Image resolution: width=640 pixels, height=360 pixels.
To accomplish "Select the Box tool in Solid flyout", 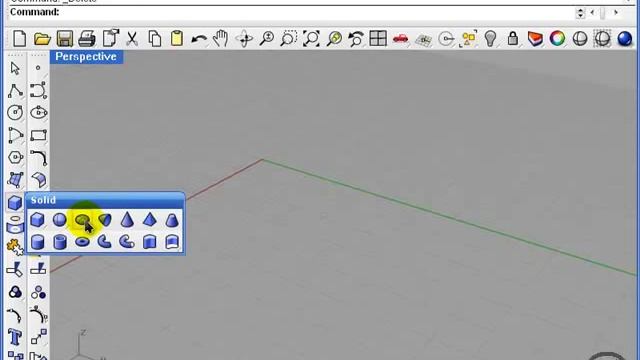I will click(38, 220).
